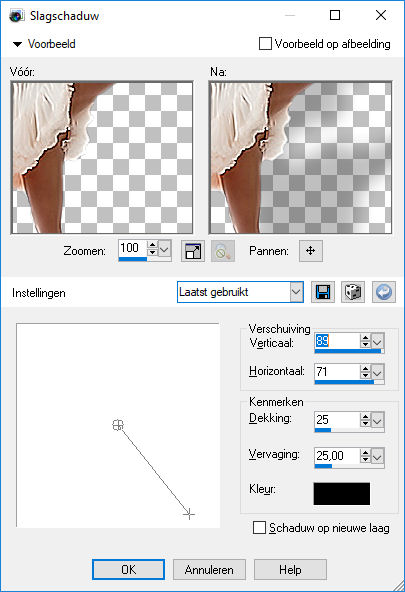Click the blue slider bar under Horizontaal
This screenshot has height=592, width=405.
pyautogui.click(x=344, y=382)
